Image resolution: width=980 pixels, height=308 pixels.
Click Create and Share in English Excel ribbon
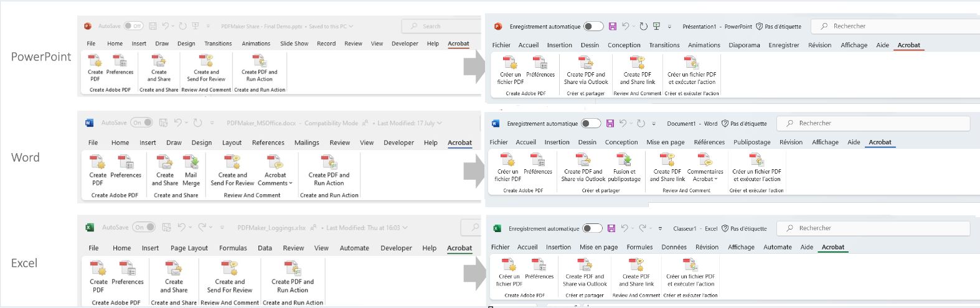tap(174, 277)
